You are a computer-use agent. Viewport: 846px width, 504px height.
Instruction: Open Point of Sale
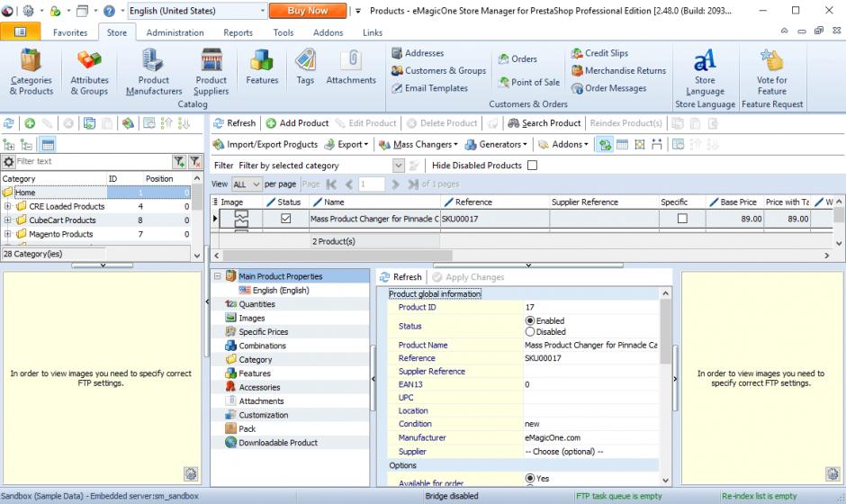point(529,82)
